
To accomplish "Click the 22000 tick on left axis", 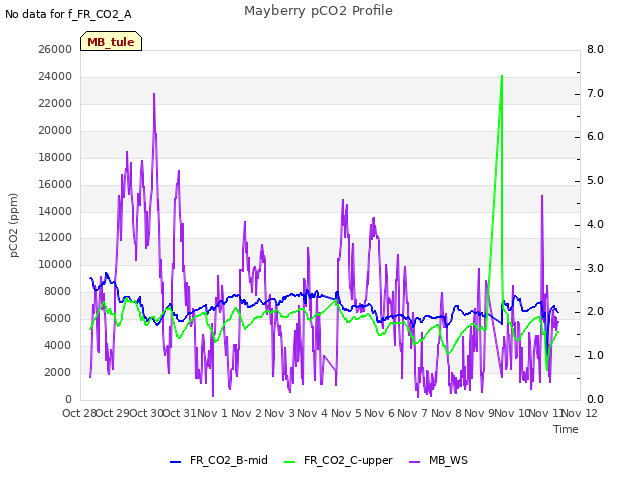I will pos(55,103).
